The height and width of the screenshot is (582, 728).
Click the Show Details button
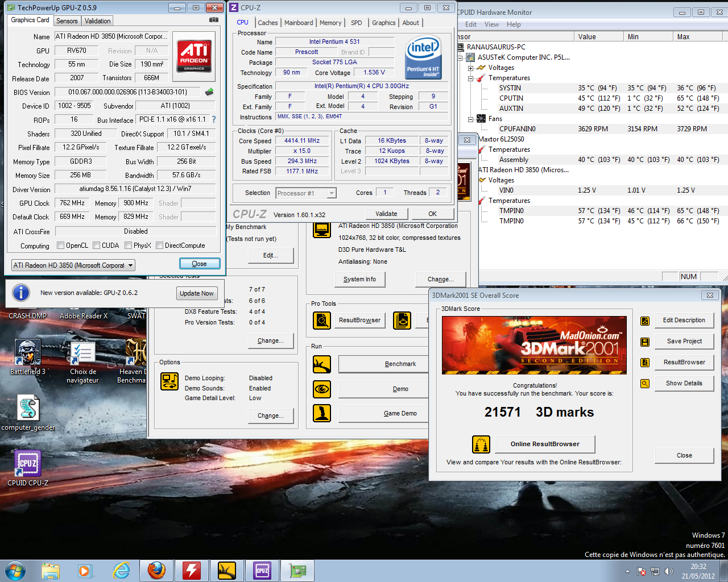(x=684, y=383)
